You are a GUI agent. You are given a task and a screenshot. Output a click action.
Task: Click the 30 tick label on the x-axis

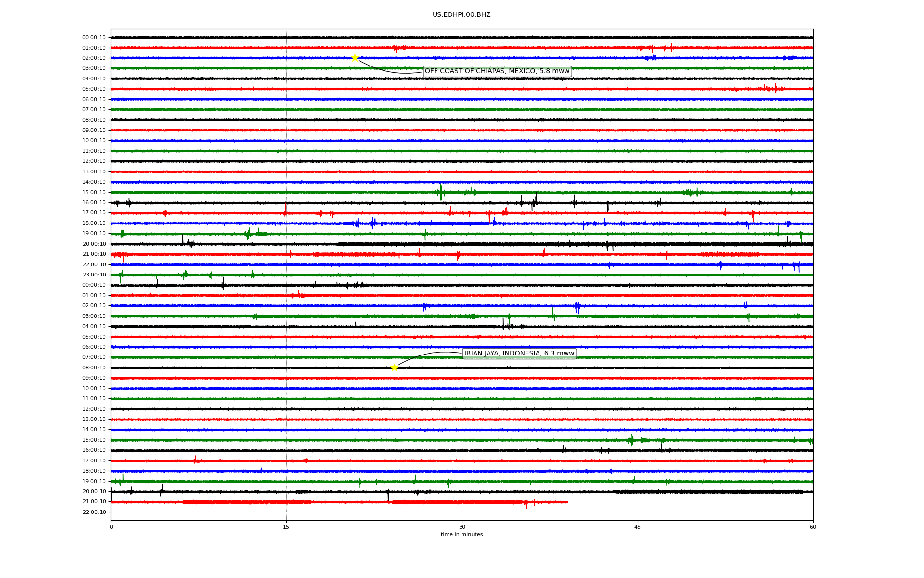[x=462, y=527]
